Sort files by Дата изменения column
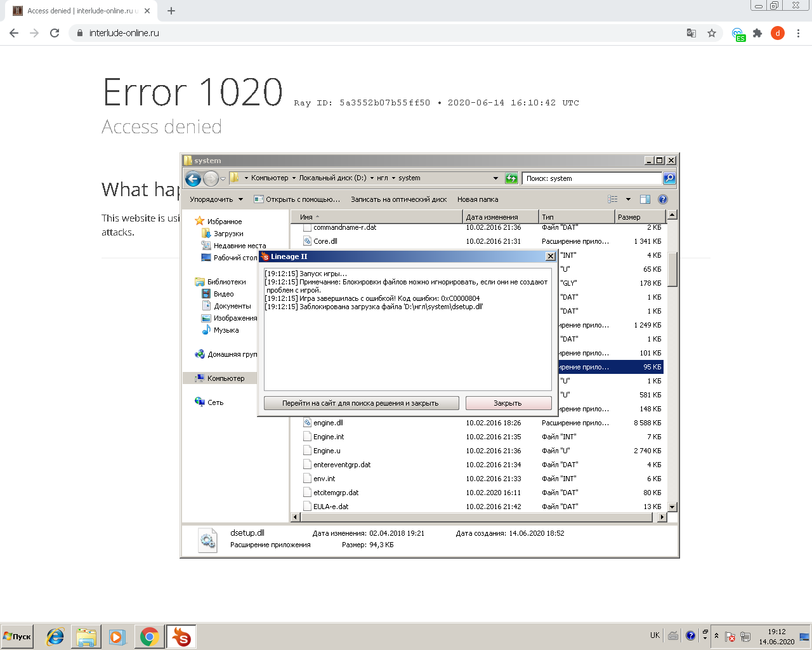 pyautogui.click(x=501, y=217)
